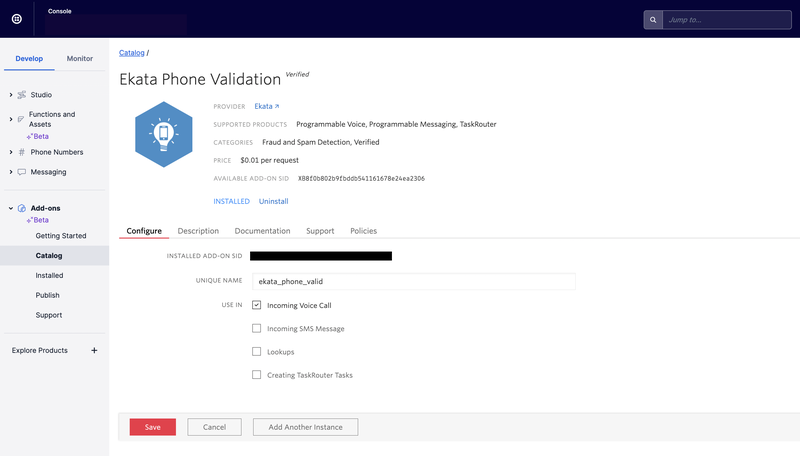Image resolution: width=800 pixels, height=456 pixels.
Task: Open the Support tab of the add-on
Action: (x=320, y=231)
